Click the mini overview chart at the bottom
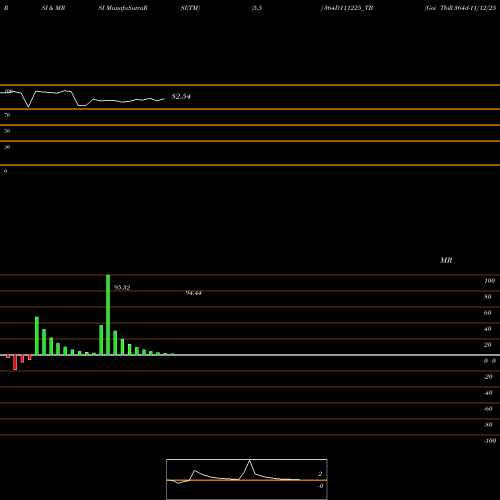Image resolution: width=500 pixels, height=500 pixels. (x=247, y=479)
